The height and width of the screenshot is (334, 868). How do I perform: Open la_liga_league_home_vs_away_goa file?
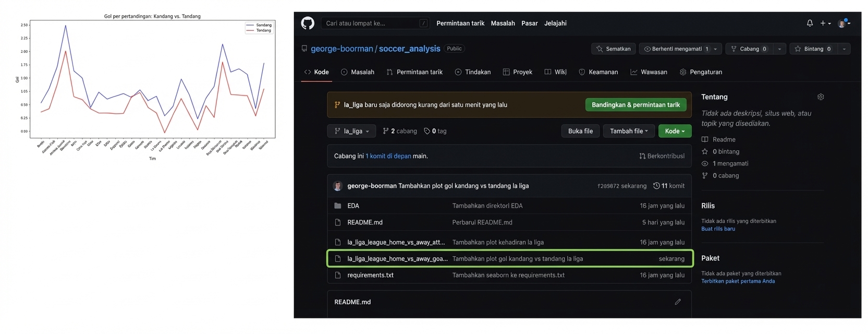tap(397, 259)
